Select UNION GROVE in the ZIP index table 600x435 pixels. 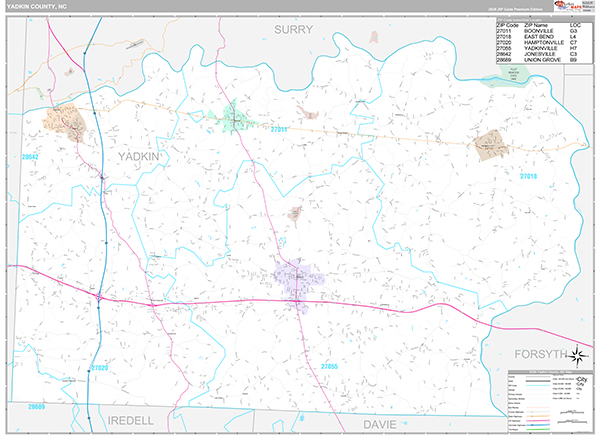(543, 60)
